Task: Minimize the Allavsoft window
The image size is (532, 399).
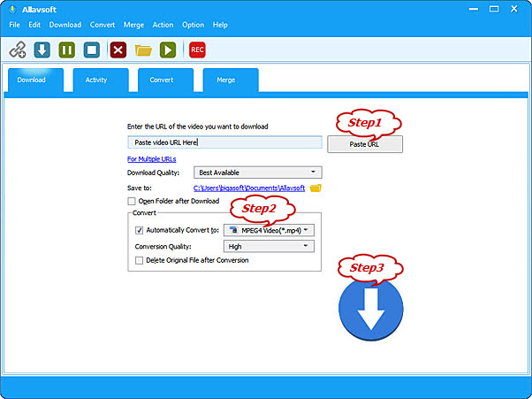Action: [474, 9]
